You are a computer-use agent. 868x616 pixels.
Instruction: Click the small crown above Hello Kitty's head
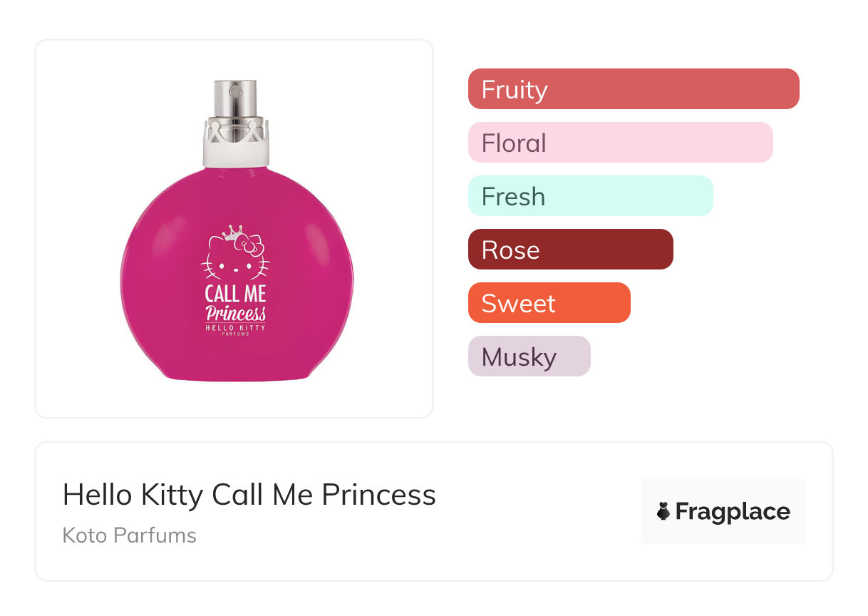click(232, 232)
